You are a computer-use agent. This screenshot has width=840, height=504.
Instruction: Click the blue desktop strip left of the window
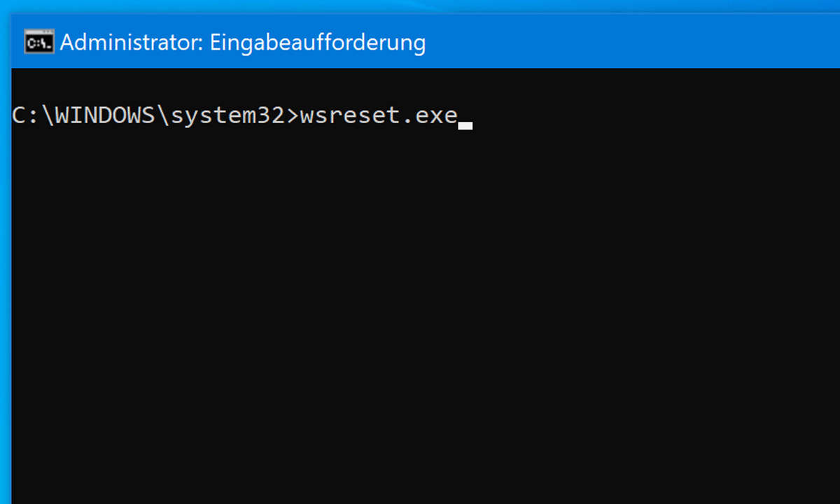tap(5, 280)
